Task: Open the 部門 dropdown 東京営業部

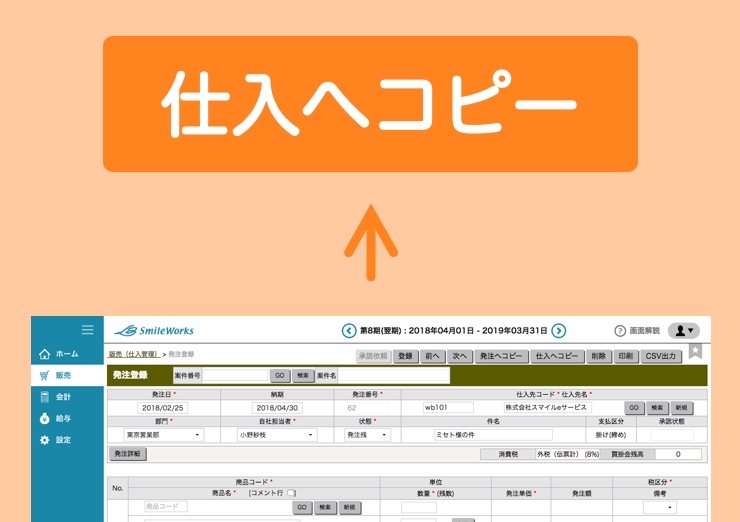Action: coord(163,435)
